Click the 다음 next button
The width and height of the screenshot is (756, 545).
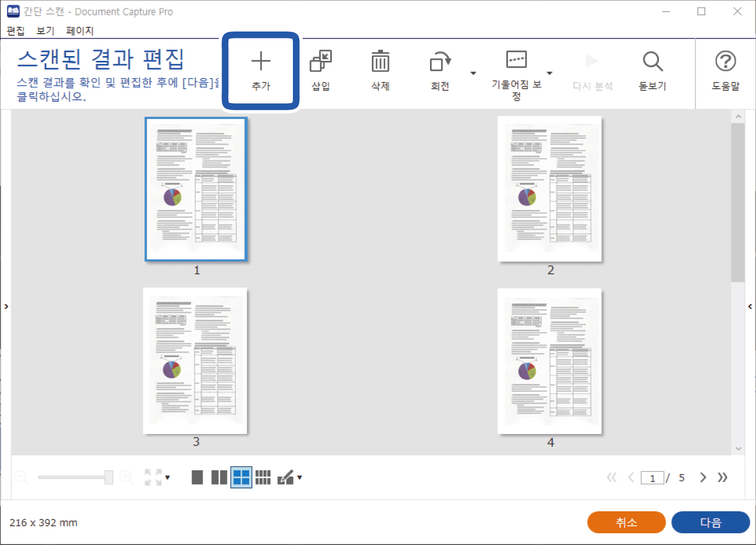tap(710, 522)
